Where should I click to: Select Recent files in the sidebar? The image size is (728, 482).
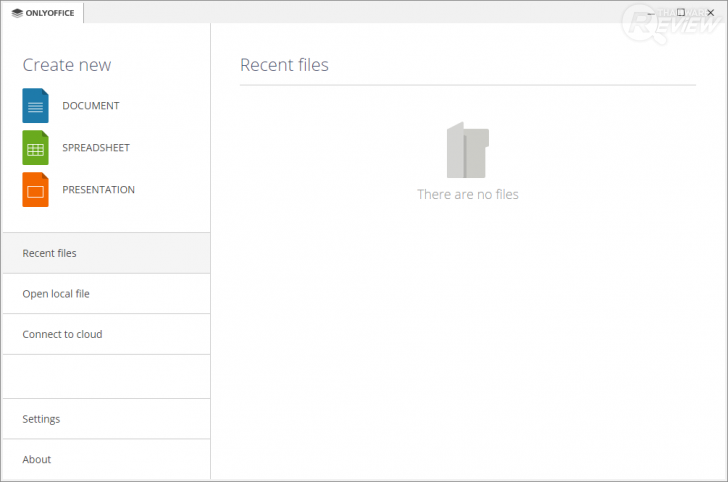[50, 253]
